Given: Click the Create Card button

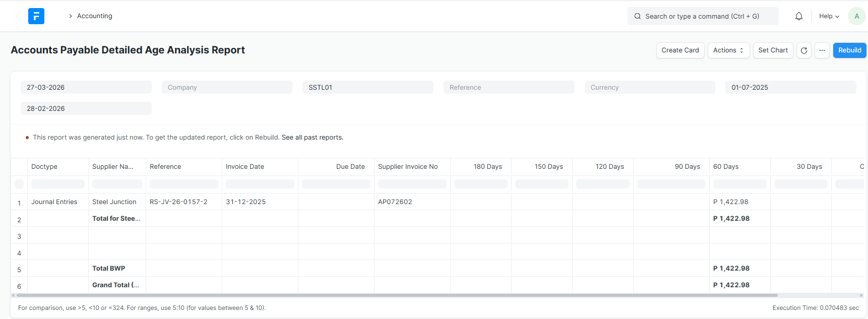Looking at the screenshot, I should pyautogui.click(x=680, y=50).
